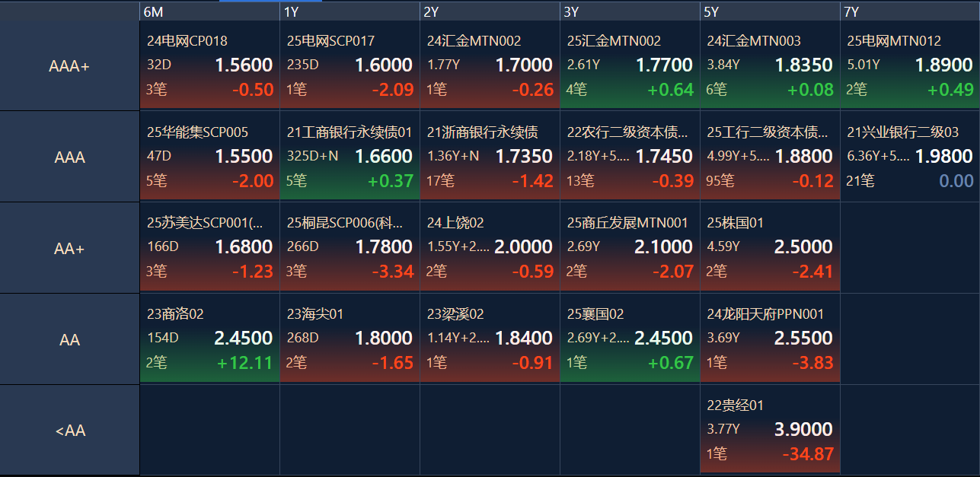The height and width of the screenshot is (477, 980).
Task: Open the 25商丘发展MTN001 bond card
Action: click(630, 246)
